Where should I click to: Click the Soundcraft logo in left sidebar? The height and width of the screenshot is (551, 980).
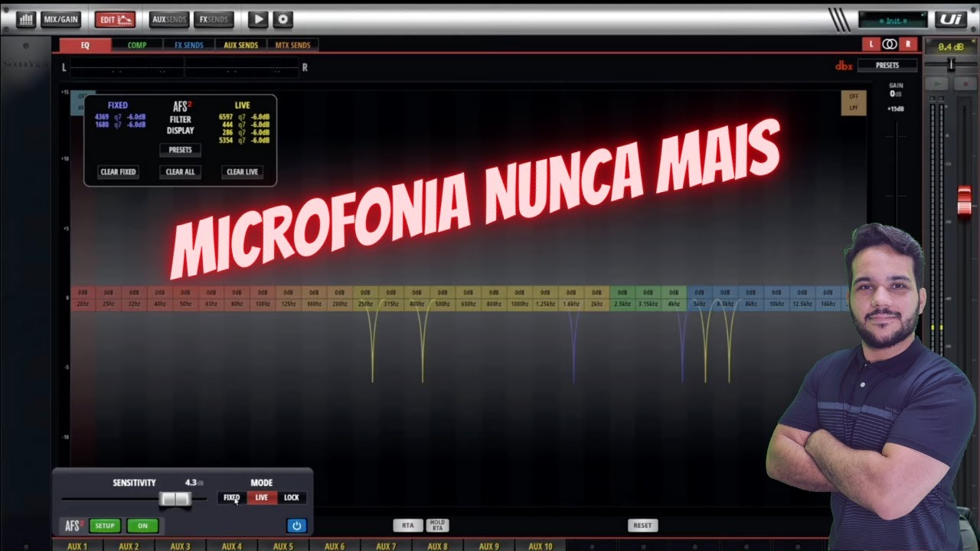[25, 65]
